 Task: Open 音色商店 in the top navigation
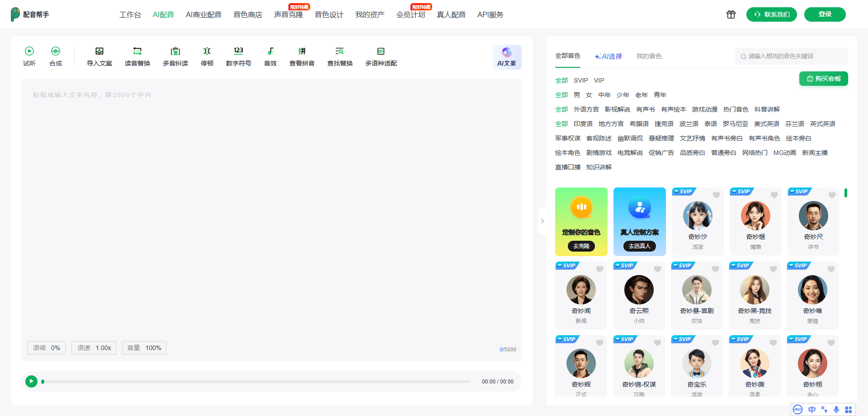point(248,15)
